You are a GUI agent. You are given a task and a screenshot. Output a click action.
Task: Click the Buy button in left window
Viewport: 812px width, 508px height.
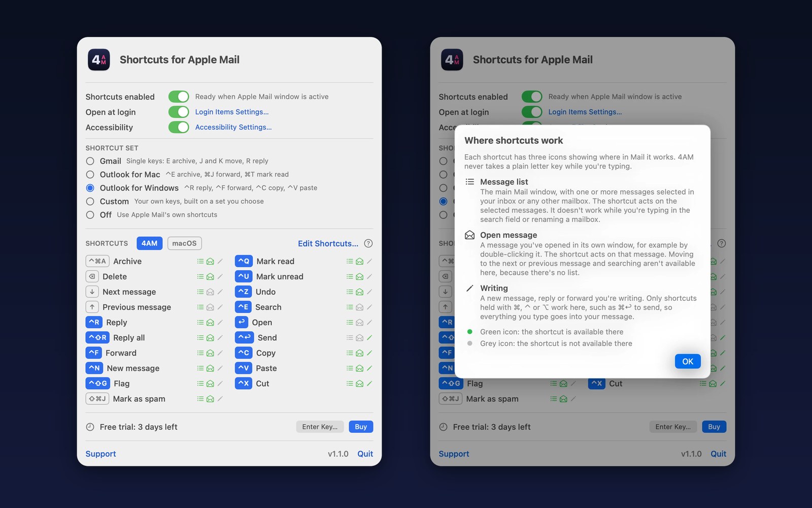coord(361,427)
